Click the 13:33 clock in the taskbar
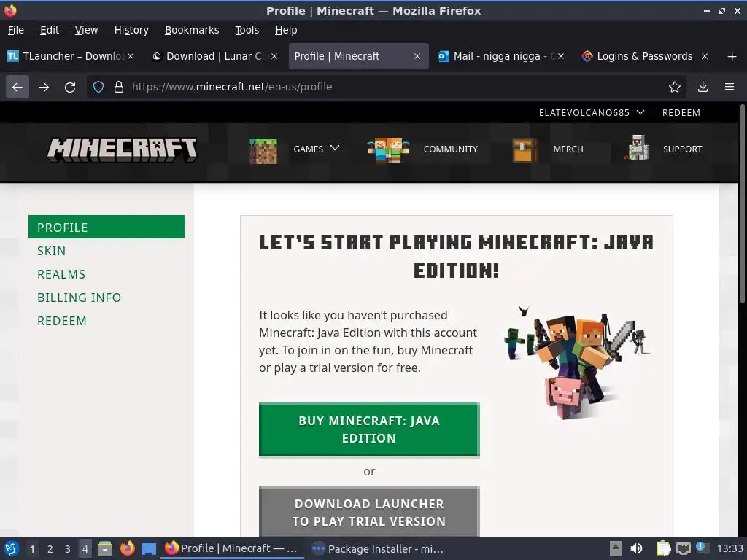747x560 pixels. pos(729,548)
